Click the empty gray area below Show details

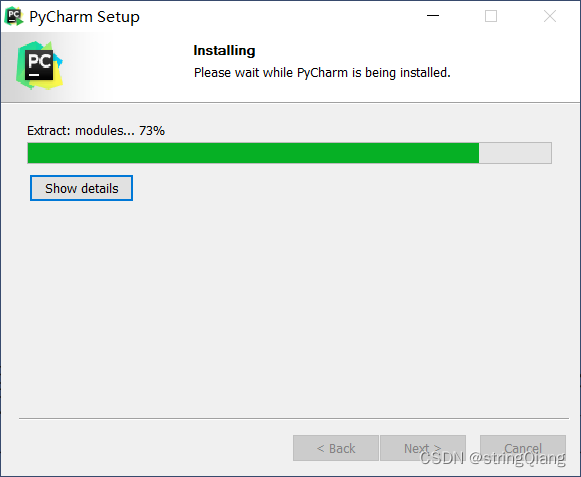click(290, 308)
